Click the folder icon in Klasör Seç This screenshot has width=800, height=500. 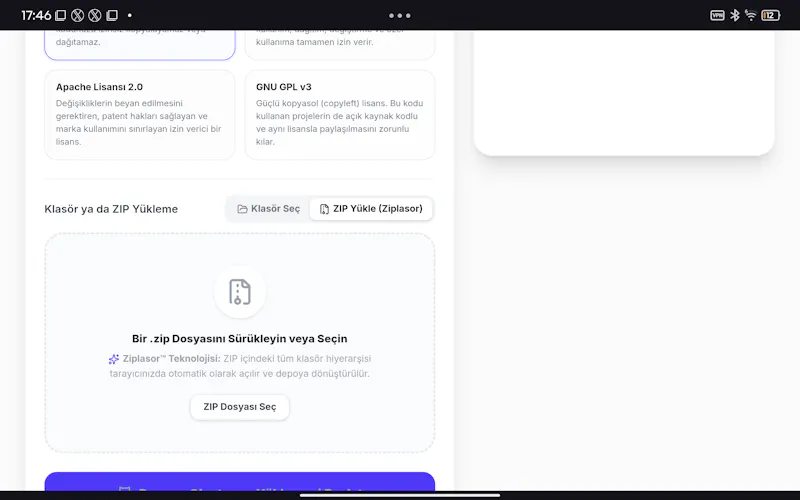[x=242, y=209]
